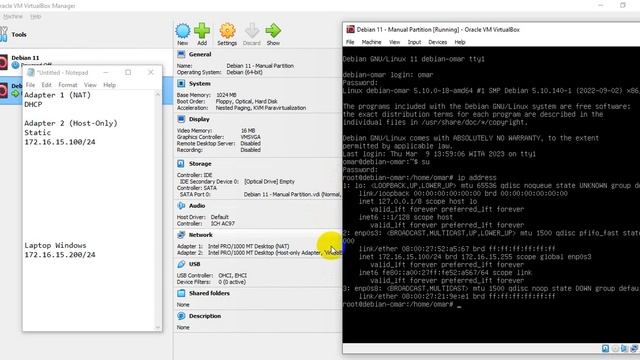Click the System section chip icon
This screenshot has width=640, height=360.
point(181,84)
